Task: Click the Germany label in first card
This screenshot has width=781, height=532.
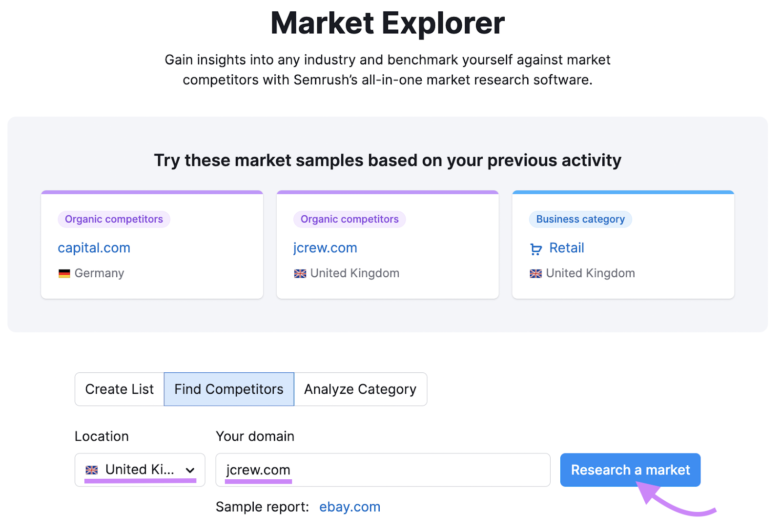Action: pyautogui.click(x=99, y=273)
